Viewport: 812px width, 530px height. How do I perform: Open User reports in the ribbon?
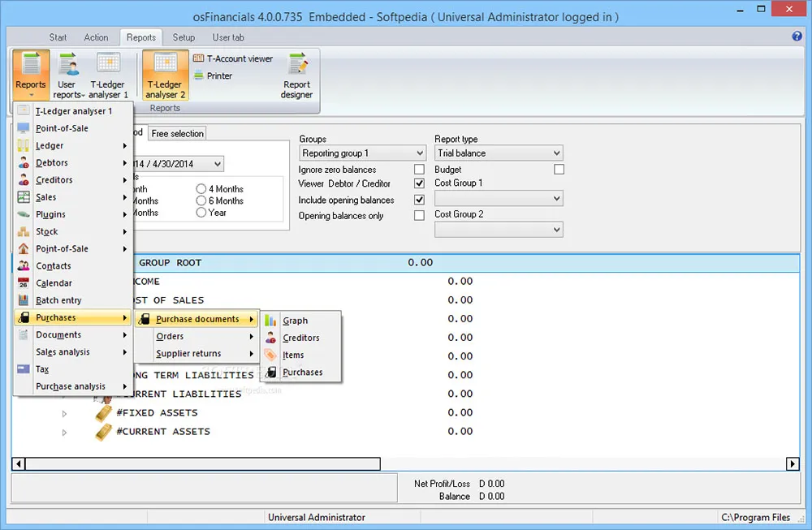pyautogui.click(x=67, y=75)
